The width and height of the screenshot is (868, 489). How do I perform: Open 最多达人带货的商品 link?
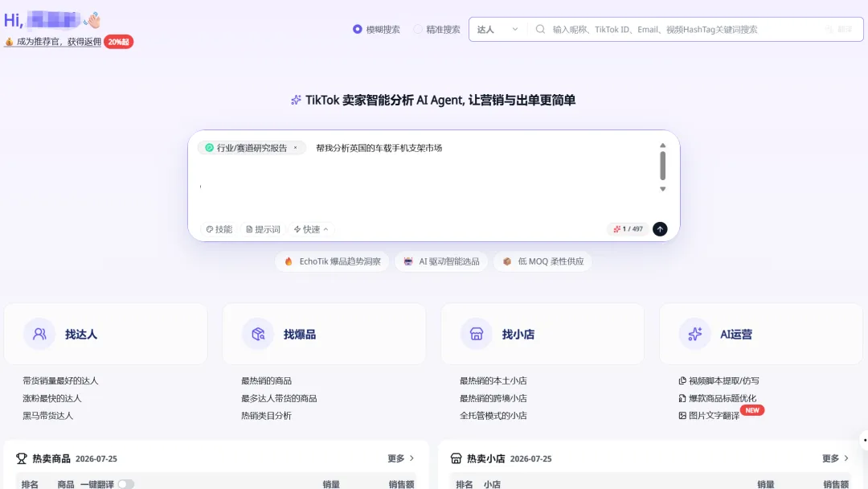(279, 398)
